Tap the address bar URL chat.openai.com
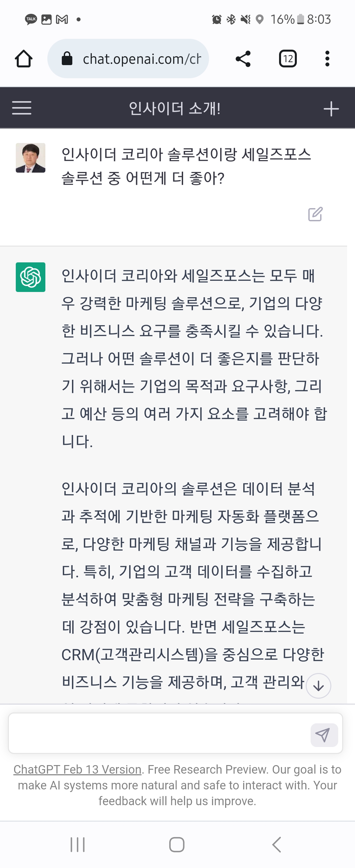 tap(141, 59)
